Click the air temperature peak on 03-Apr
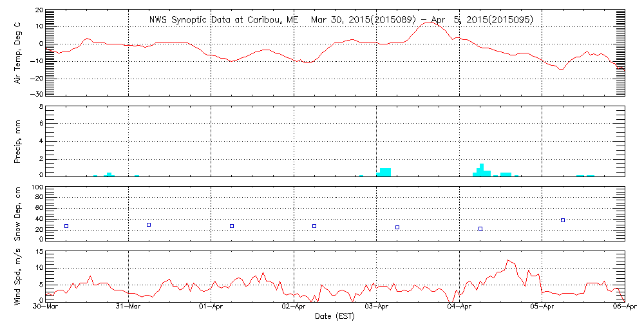This screenshot has height=322, width=644. (x=430, y=22)
